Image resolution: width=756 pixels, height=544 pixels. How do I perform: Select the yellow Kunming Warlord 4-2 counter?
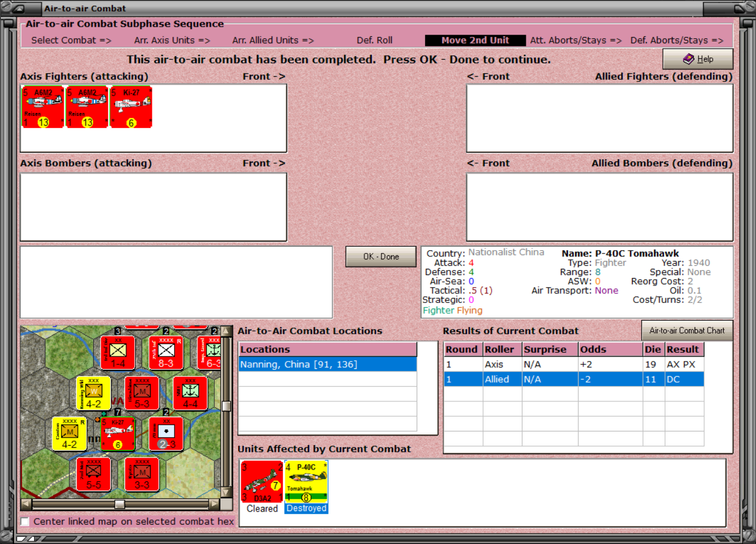94,393
